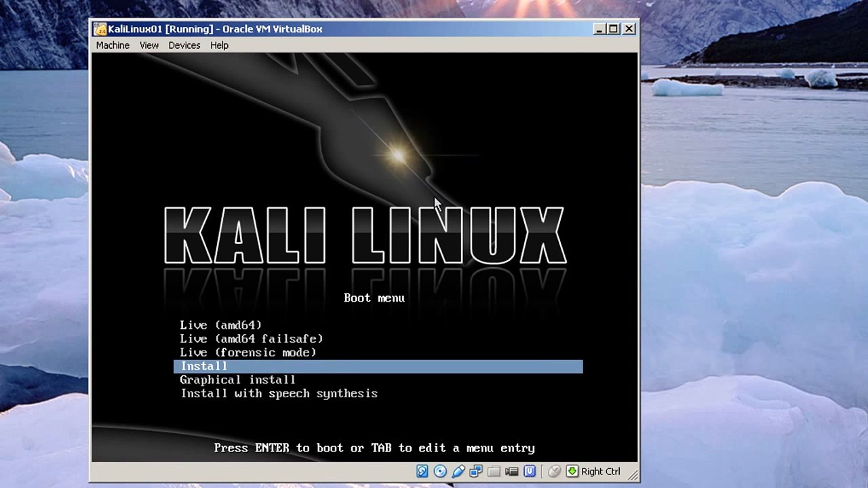Select the Live (amd64) boot entry

click(x=221, y=325)
